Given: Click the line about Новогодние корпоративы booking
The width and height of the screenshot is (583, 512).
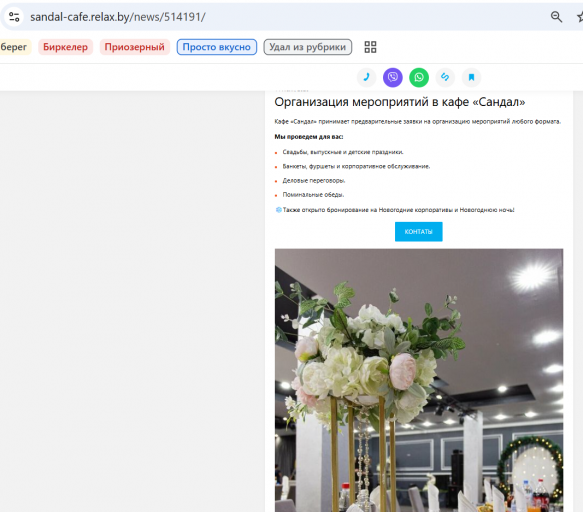Looking at the screenshot, I should pyautogui.click(x=395, y=210).
